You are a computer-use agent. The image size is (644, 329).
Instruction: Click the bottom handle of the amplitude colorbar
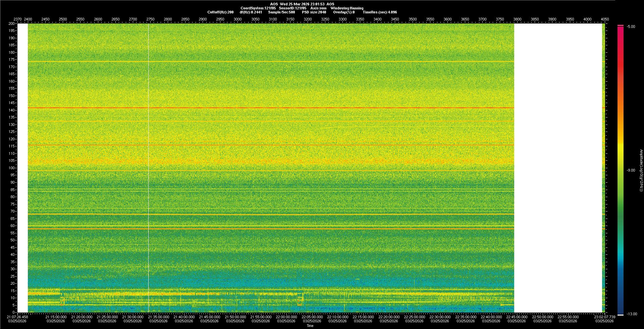point(621,315)
